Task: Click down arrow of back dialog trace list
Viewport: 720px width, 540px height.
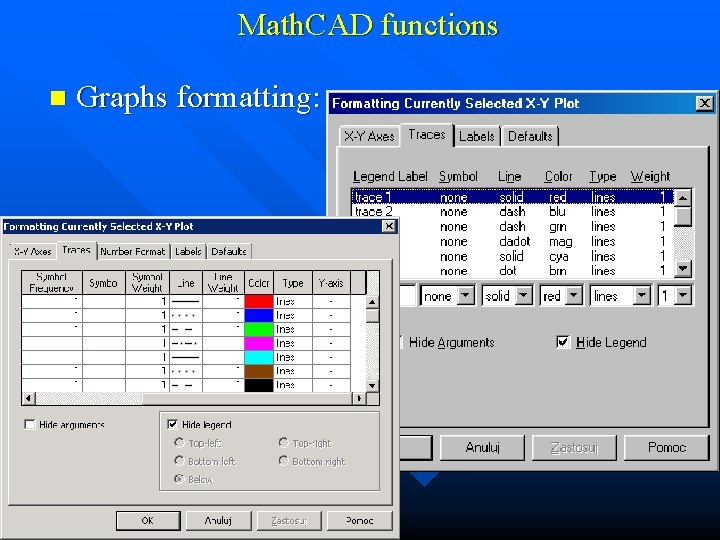Action: coord(683,268)
